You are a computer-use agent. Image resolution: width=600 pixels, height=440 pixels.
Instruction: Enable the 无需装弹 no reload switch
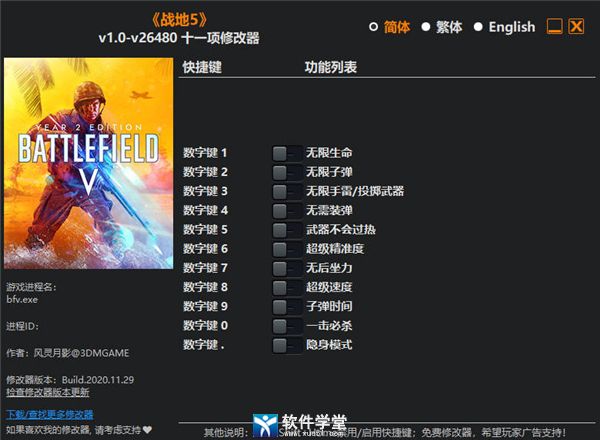point(287,211)
